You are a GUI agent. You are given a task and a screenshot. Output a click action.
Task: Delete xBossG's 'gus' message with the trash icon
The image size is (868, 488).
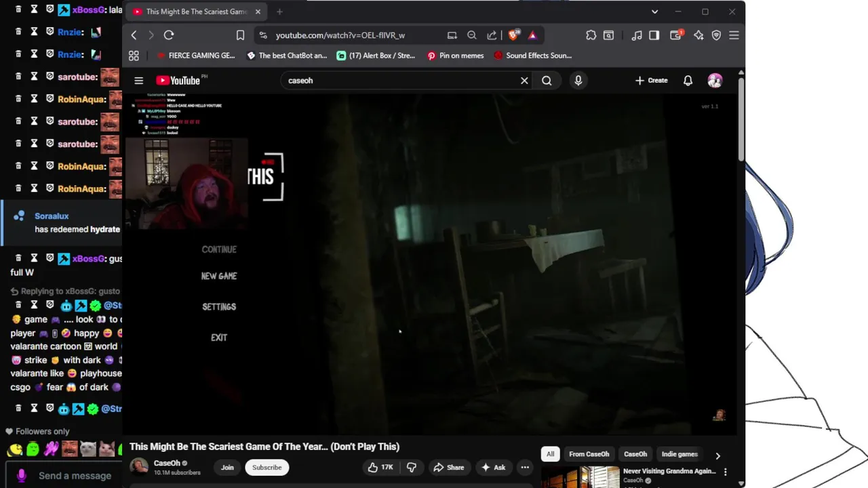[18, 258]
